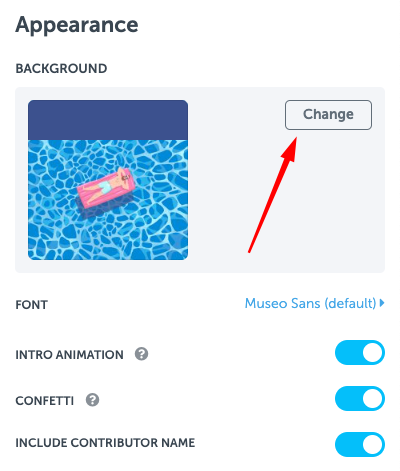Screen dimensions: 400x471
Task: Disable the Confetti toggle
Action: (x=360, y=398)
